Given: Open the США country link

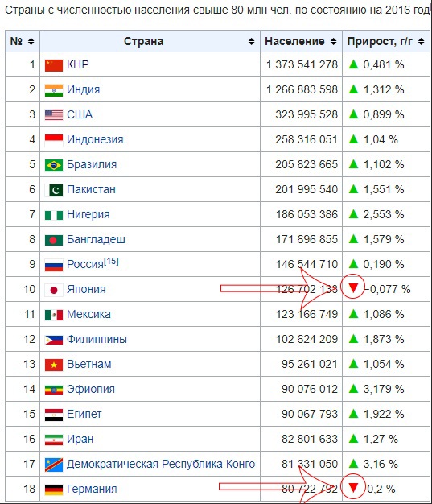Looking at the screenshot, I should [x=80, y=114].
